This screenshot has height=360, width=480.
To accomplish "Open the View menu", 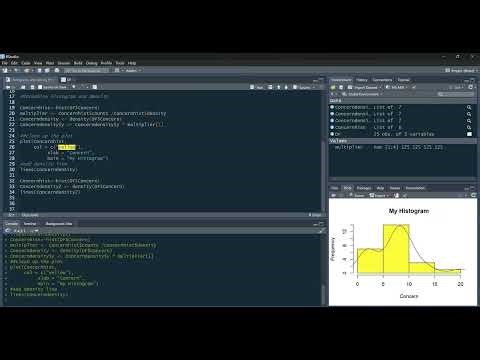I will click(38, 63).
